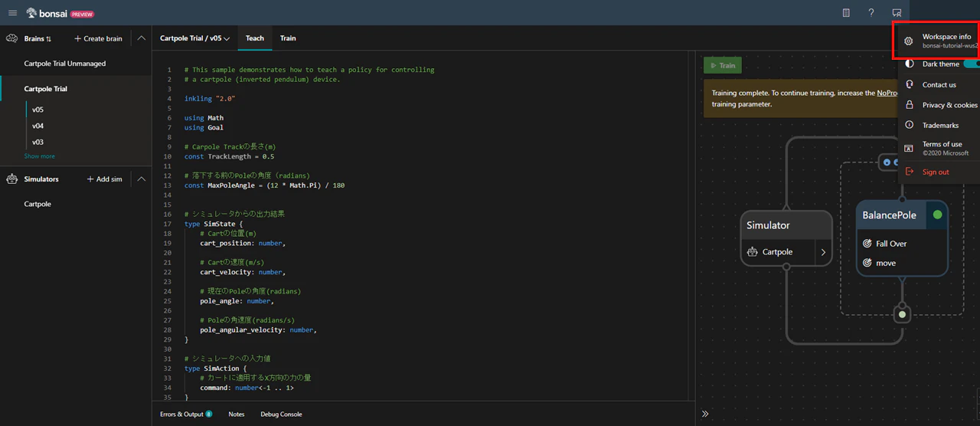980x426 pixels.
Task: Open the Cartpole Trial / v05 version dropdown
Action: pos(194,38)
